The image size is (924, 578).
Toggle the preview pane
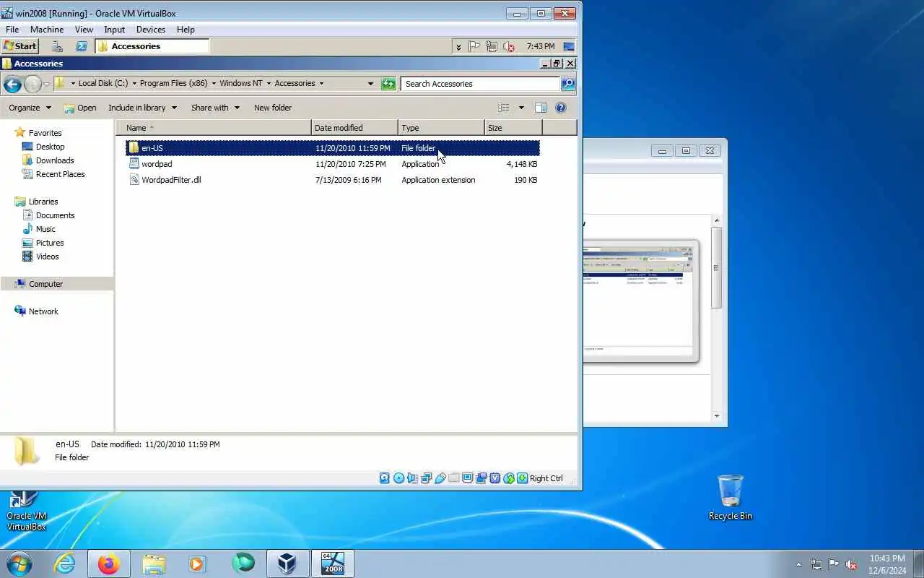tap(540, 108)
